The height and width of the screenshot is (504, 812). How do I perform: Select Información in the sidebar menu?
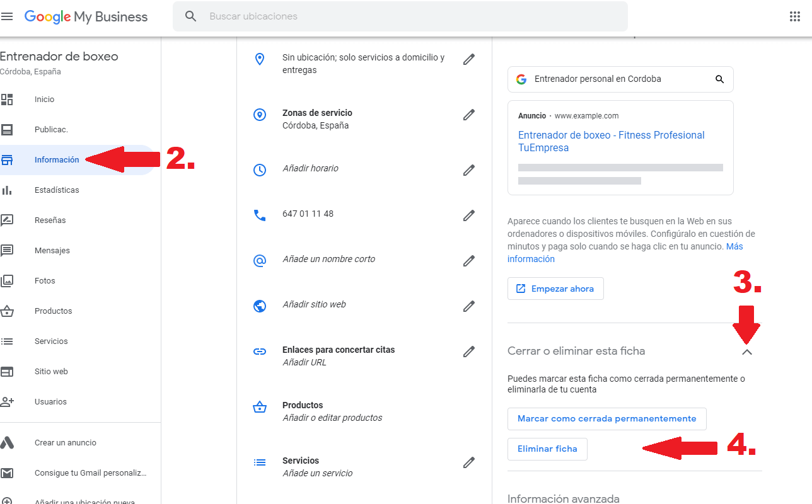pyautogui.click(x=57, y=159)
